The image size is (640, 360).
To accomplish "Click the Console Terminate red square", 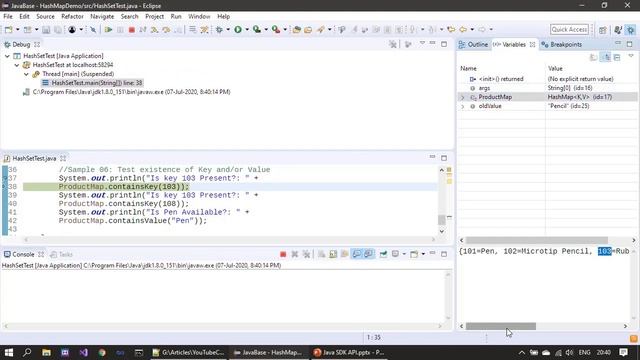I will (x=283, y=254).
